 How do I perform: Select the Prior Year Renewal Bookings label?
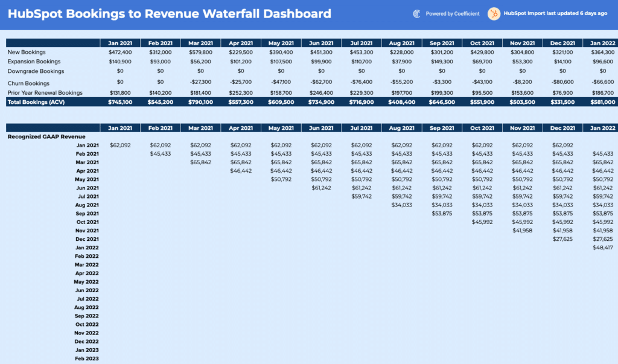pos(45,93)
